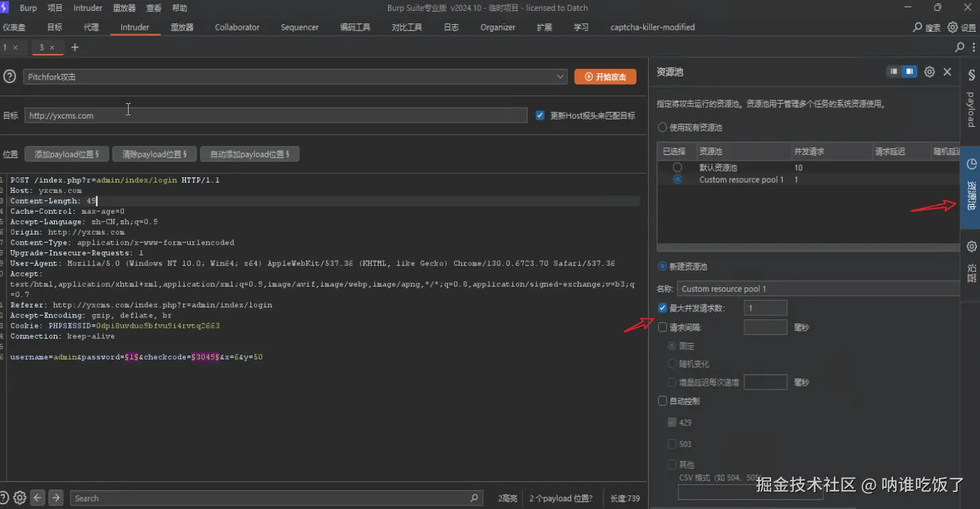Select the 新建资源池 radio button
This screenshot has height=509, width=980.
point(663,266)
